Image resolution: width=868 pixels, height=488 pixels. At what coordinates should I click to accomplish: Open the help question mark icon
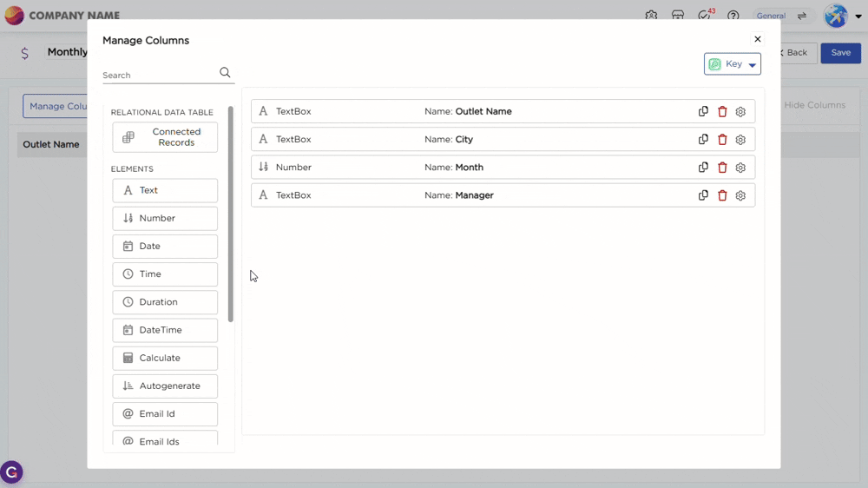coord(733,16)
